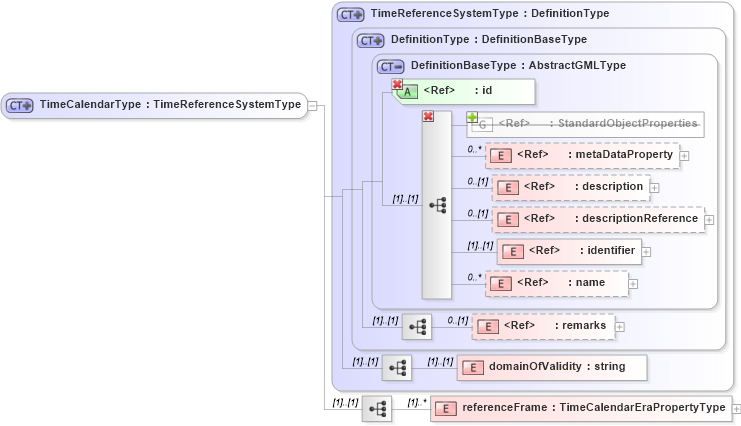The image size is (741, 426).
Task: Click the [1]..* cardinality beside referenceFrame
Action: click(416, 402)
